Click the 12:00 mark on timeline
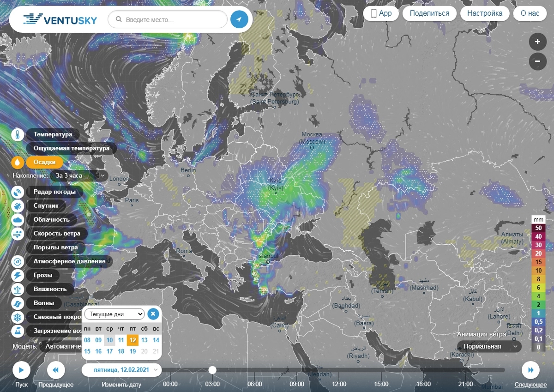 tap(339, 384)
